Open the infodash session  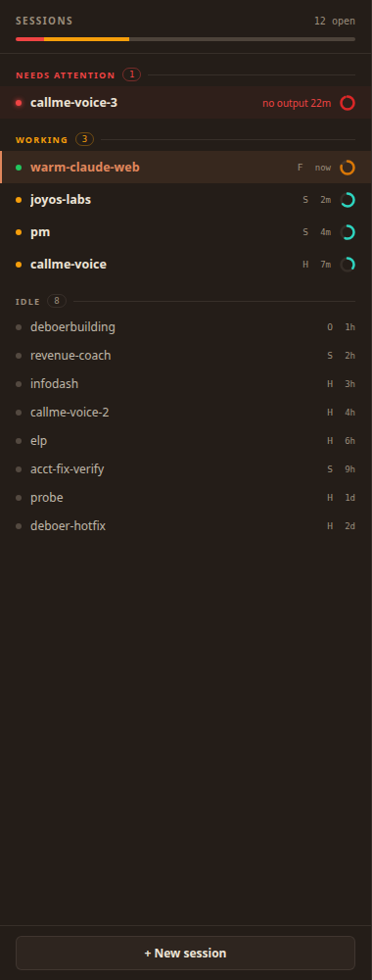186,384
